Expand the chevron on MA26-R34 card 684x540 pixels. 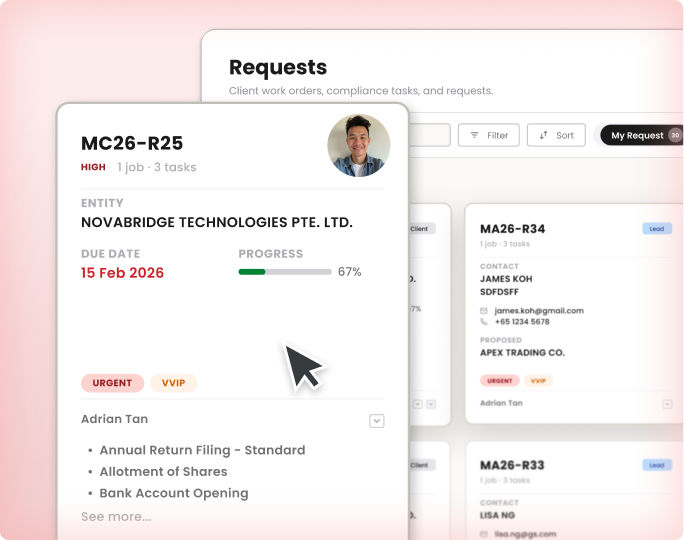pos(667,404)
